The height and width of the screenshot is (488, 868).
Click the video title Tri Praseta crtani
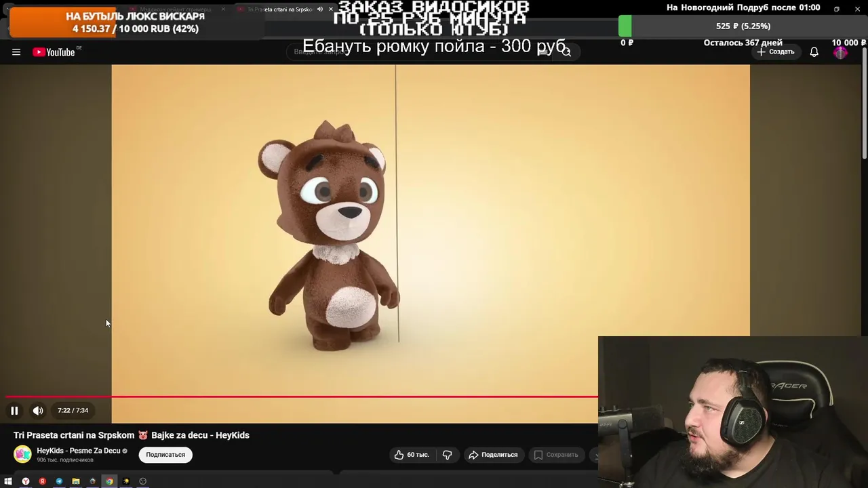132,435
